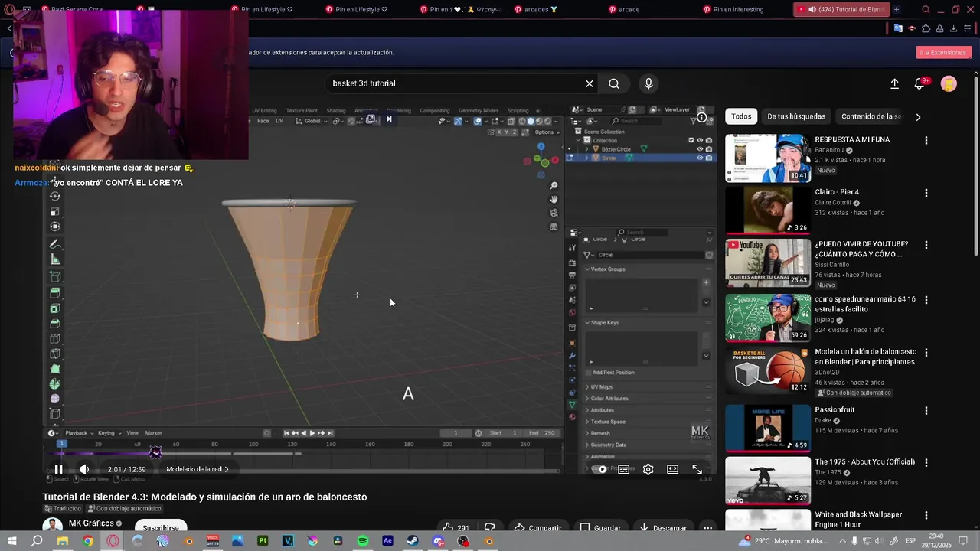980x551 pixels.
Task: Open the 'Passionfruit' video title
Action: [x=835, y=410]
